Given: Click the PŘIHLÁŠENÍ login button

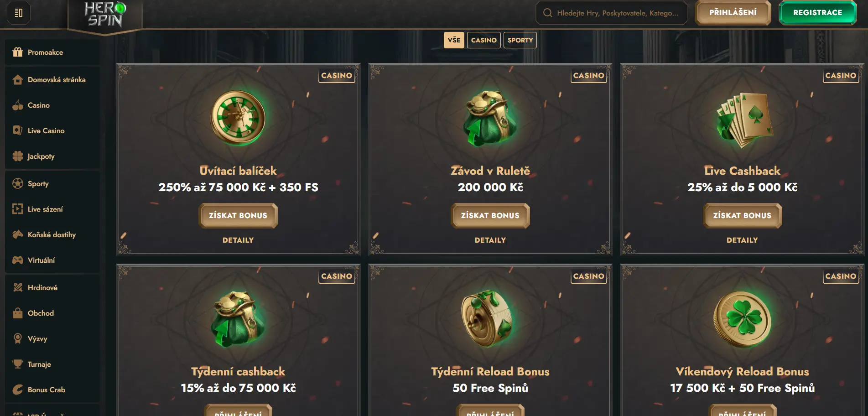Looking at the screenshot, I should click(733, 13).
